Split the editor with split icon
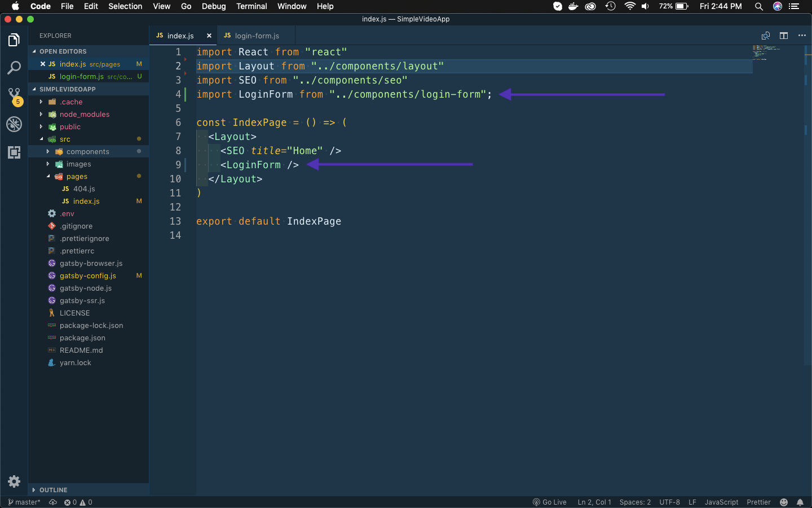Image resolution: width=812 pixels, height=508 pixels. pyautogui.click(x=784, y=36)
